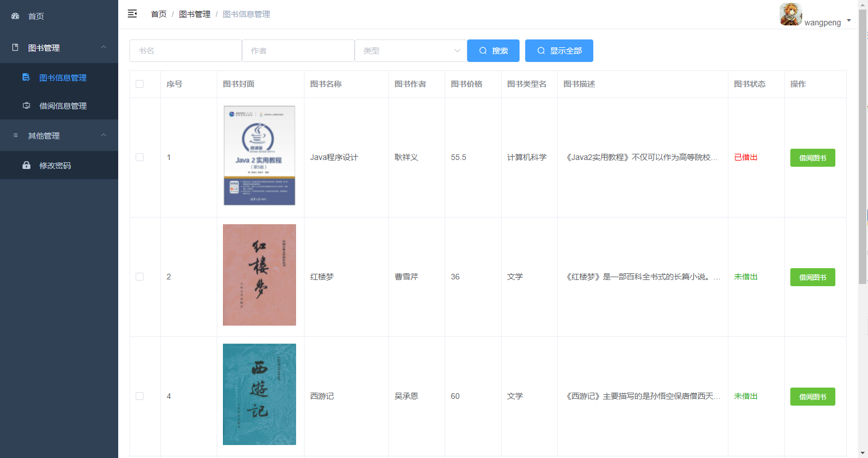Check the select-all checkbox in the table header

(140, 84)
